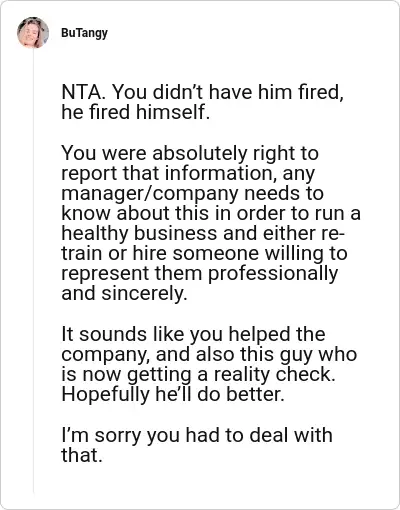Click the line "train or hire someone willing to"
Viewport: 400px width, 510px height.
[204, 253]
